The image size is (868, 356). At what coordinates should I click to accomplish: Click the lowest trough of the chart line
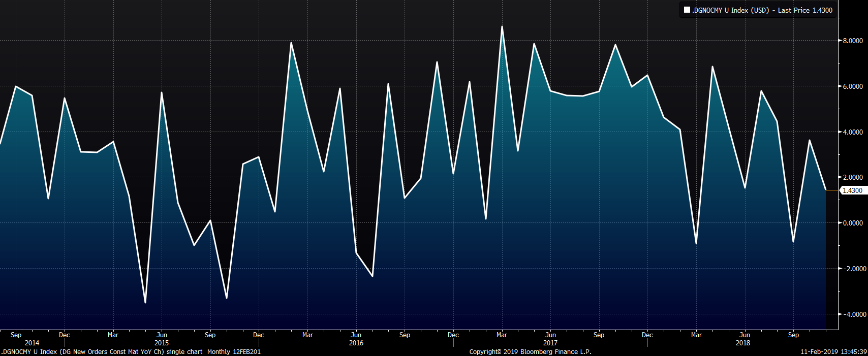coord(145,303)
